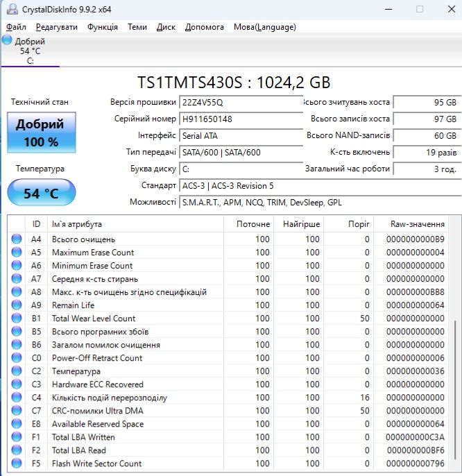Image resolution: width=462 pixels, height=476 pixels.
Task: Click raw value 000000000BB8 in row A8
Action: pos(416,292)
